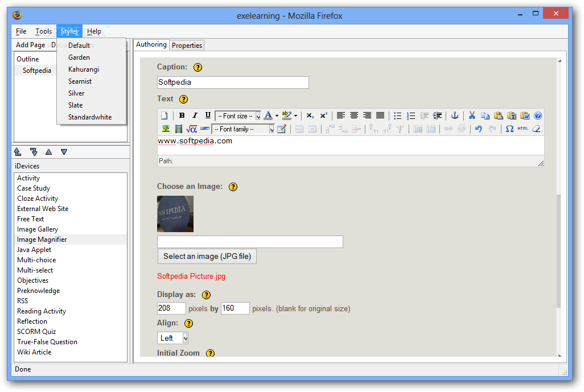The width and height of the screenshot is (584, 392).
Task: Open the File menu
Action: click(x=21, y=31)
